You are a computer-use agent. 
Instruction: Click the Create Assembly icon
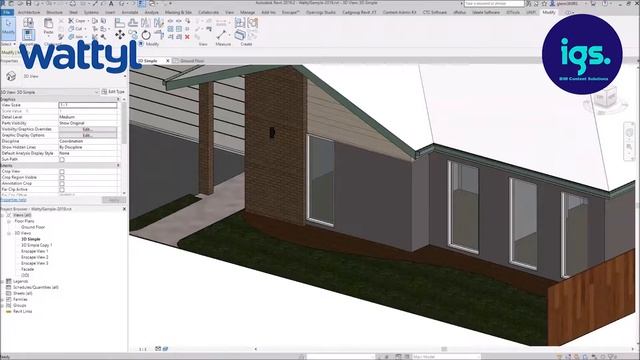(x=240, y=23)
